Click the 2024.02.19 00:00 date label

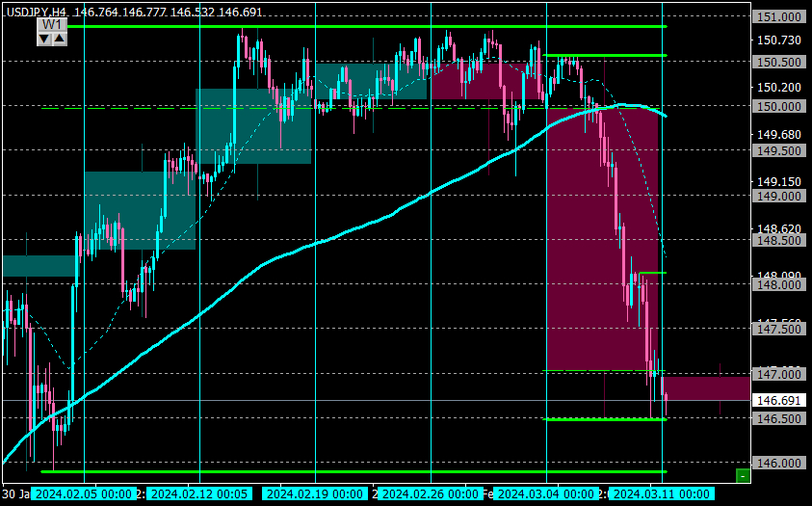(315, 494)
